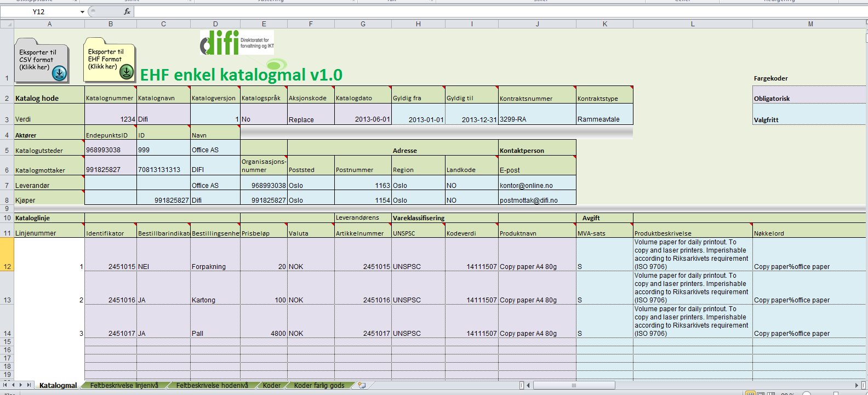Open the Name Box dropdown arrow

coord(82,12)
